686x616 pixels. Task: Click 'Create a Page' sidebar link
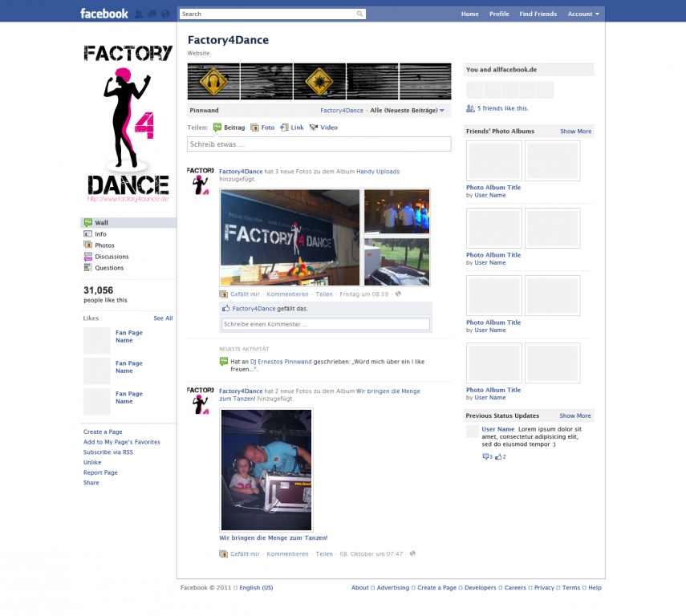tap(103, 432)
